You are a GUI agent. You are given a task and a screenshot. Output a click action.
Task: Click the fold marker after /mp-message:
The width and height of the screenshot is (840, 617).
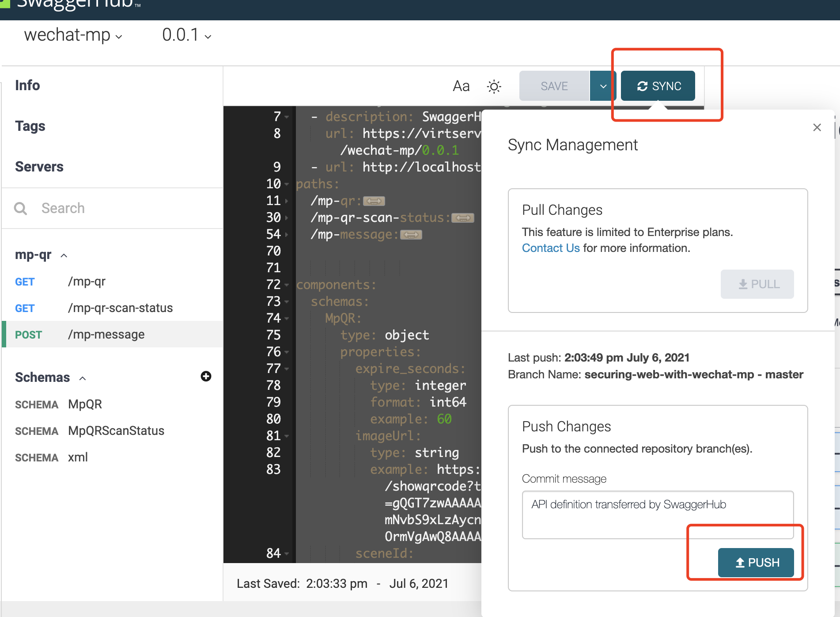point(411,235)
